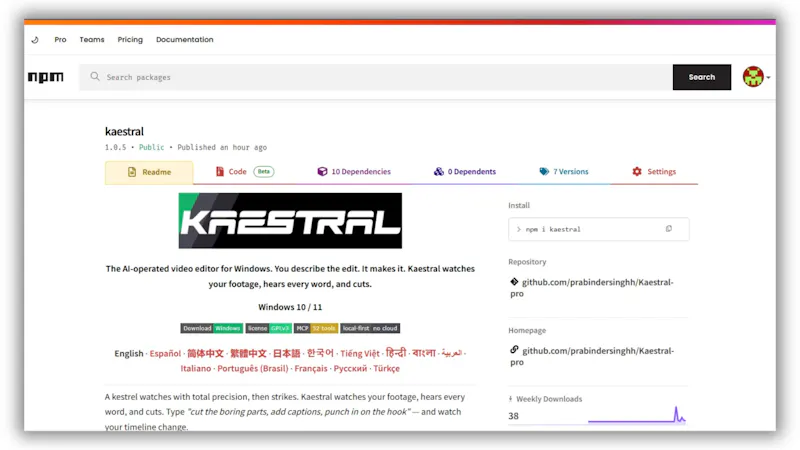The height and width of the screenshot is (450, 800).
Task: Select Русский language link
Action: click(350, 368)
